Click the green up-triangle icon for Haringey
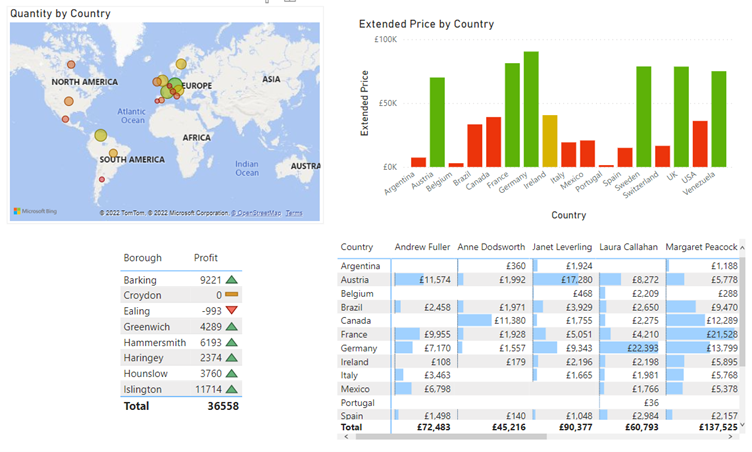This screenshot has width=752, height=452. point(232,358)
